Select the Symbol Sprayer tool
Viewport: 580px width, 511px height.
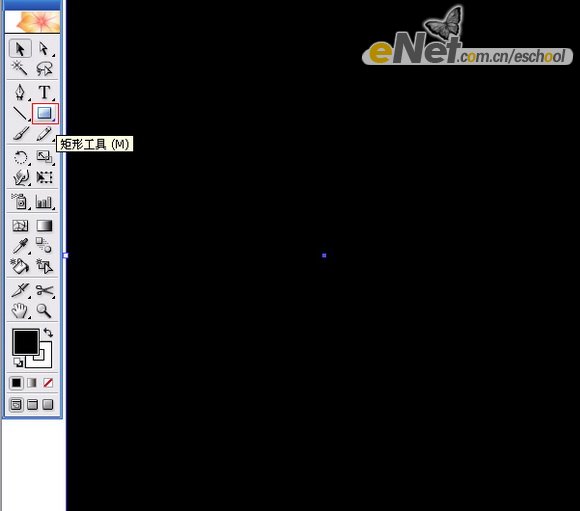click(20, 202)
